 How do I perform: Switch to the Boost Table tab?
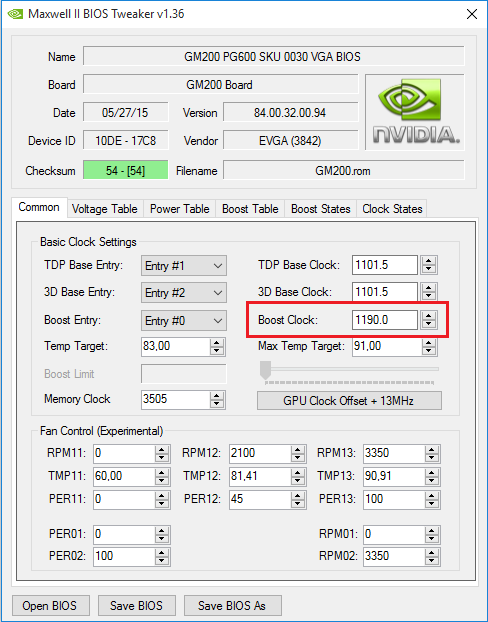coord(250,209)
